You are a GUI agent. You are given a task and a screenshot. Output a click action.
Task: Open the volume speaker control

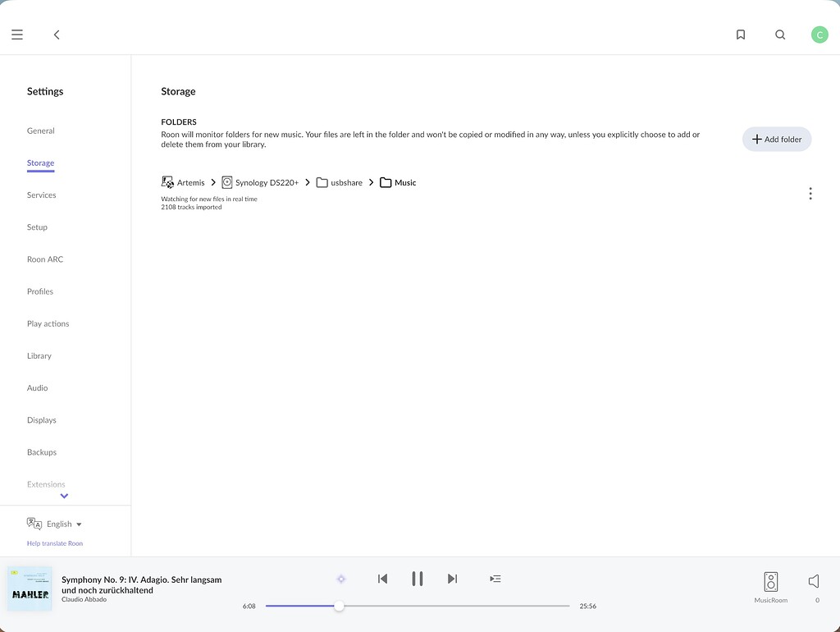pos(814,581)
